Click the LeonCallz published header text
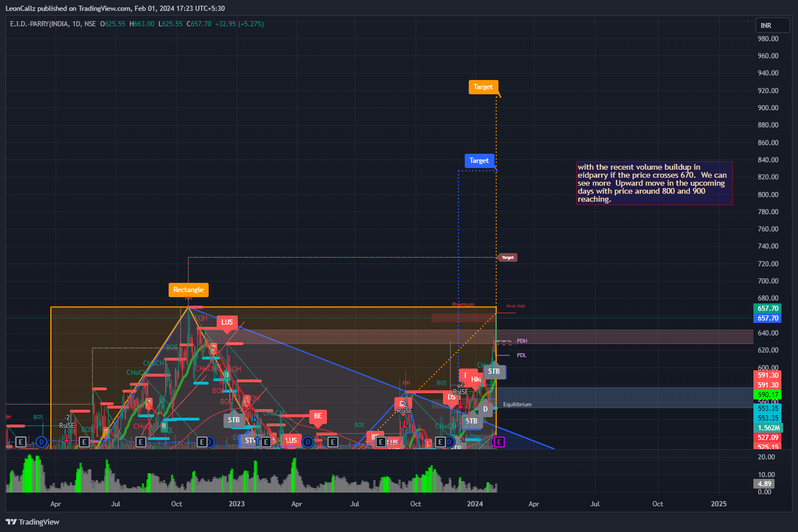Image resolution: width=798 pixels, height=532 pixels. pos(115,9)
